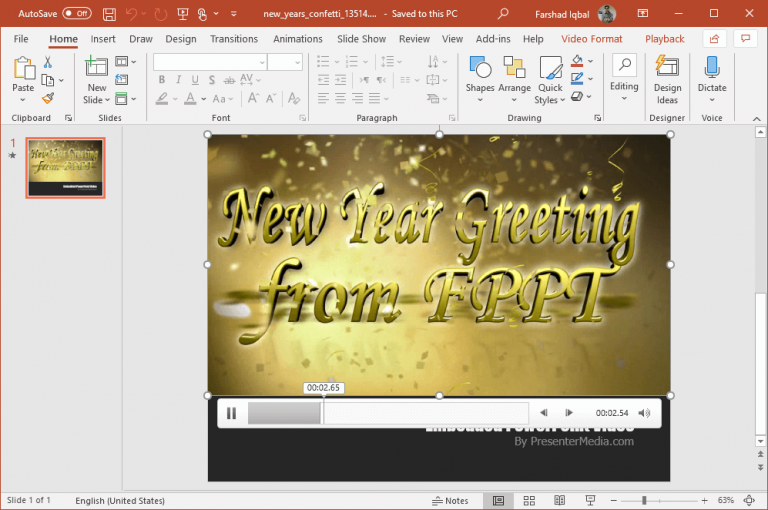
Task: Move video forward one step
Action: (569, 413)
